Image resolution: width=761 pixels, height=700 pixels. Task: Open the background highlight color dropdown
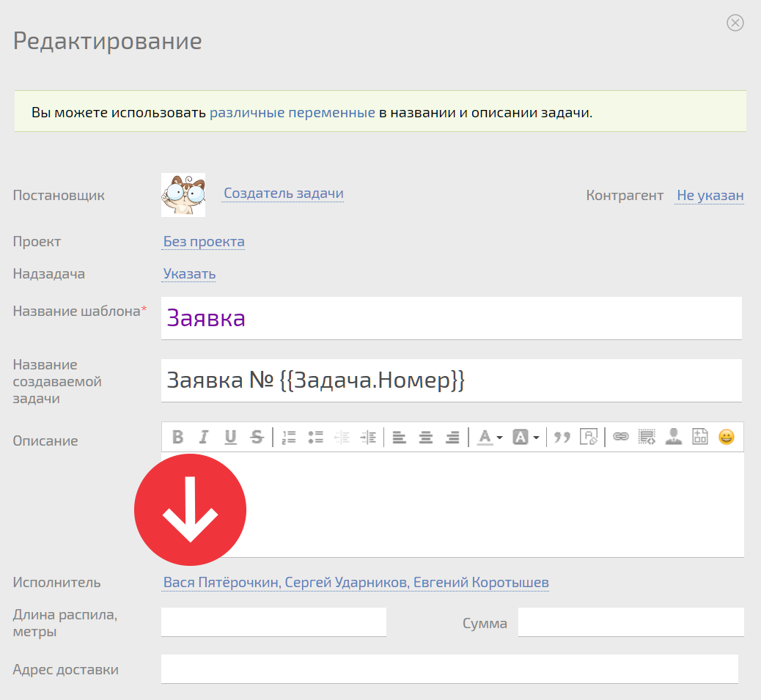526,437
